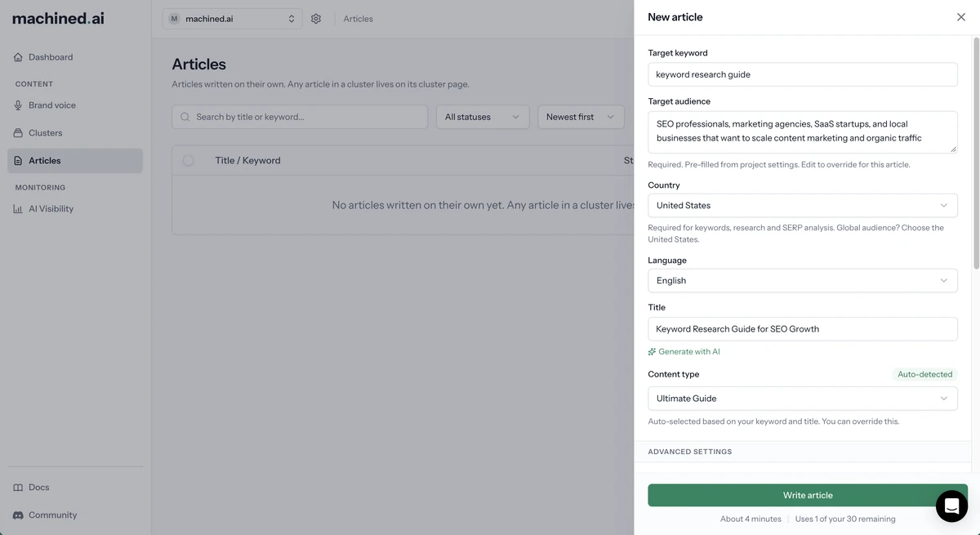Click the Target keyword input field

pos(803,74)
